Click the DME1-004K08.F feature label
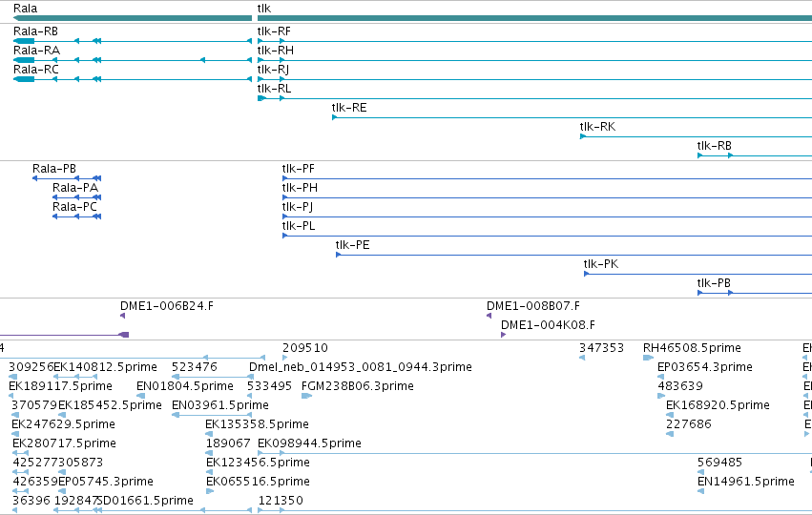This screenshot has height=515, width=812. (548, 326)
